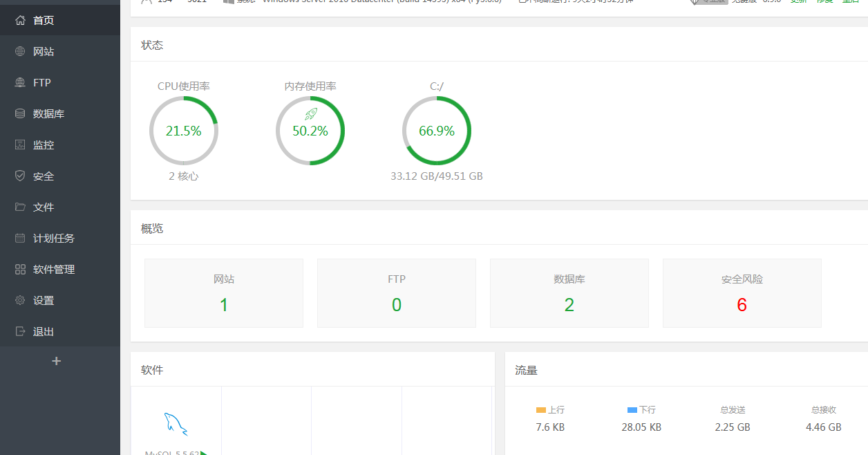The width and height of the screenshot is (868, 455).
Task: Select the FTP icon in the sidebar
Action: click(x=20, y=82)
